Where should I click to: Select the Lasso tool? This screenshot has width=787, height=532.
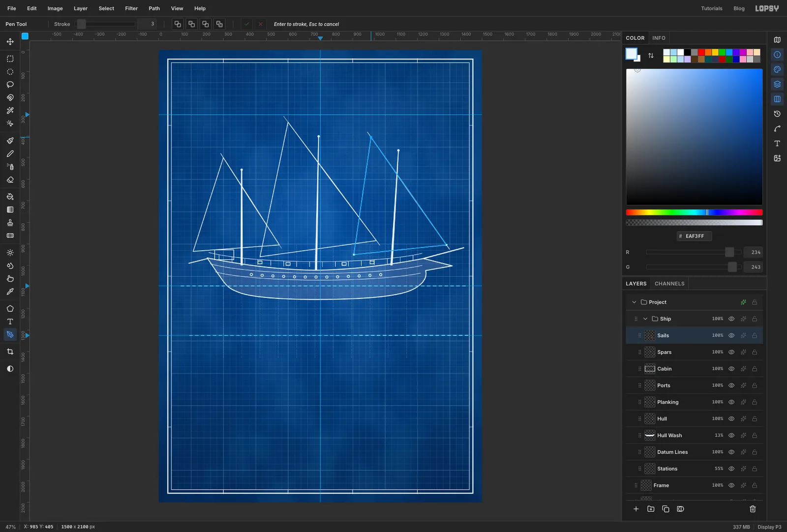click(x=10, y=85)
